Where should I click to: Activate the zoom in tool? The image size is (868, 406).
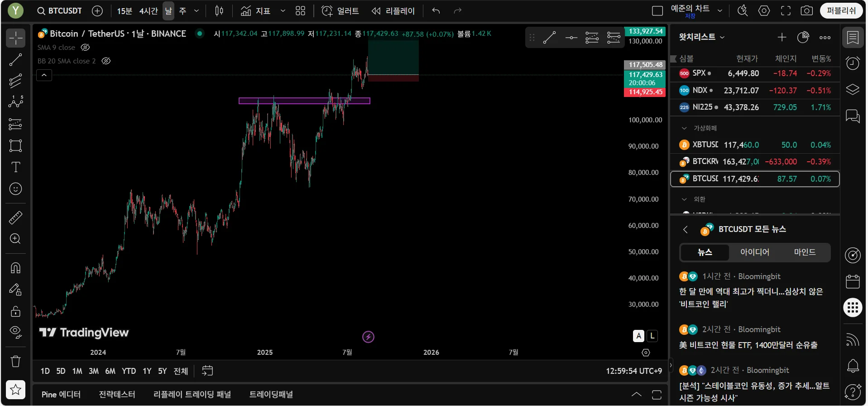(x=16, y=239)
